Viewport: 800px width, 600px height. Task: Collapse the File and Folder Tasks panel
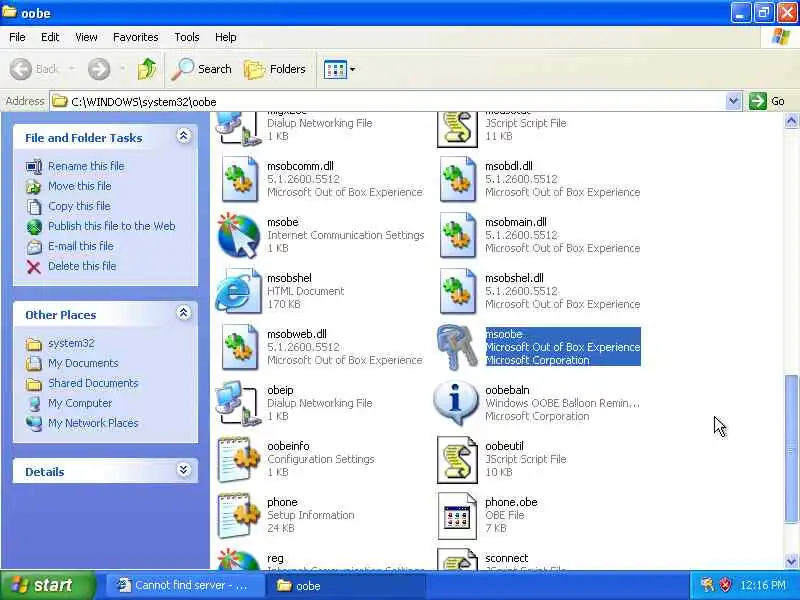pos(183,136)
